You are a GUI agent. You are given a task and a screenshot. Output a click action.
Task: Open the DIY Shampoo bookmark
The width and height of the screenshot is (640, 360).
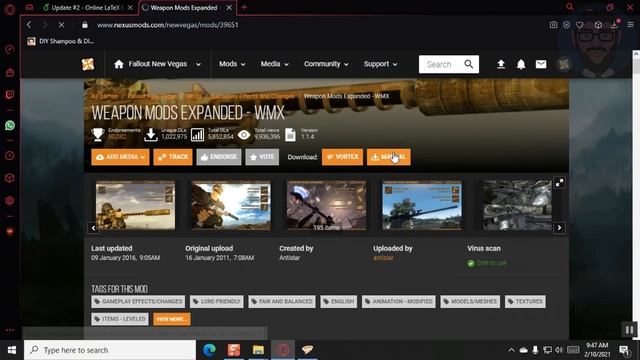coord(60,41)
